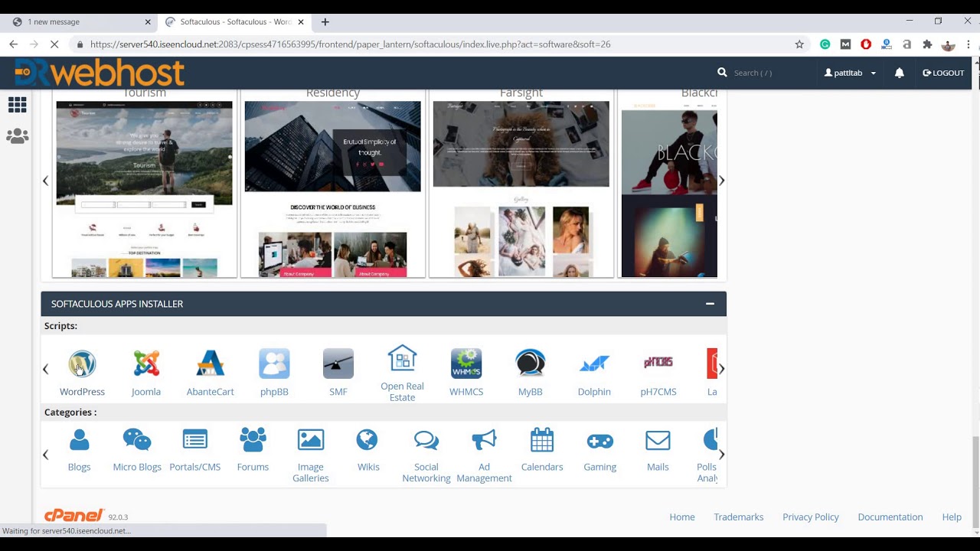Open the Image Galleries category icon
This screenshot has width=980, height=551.
click(311, 440)
